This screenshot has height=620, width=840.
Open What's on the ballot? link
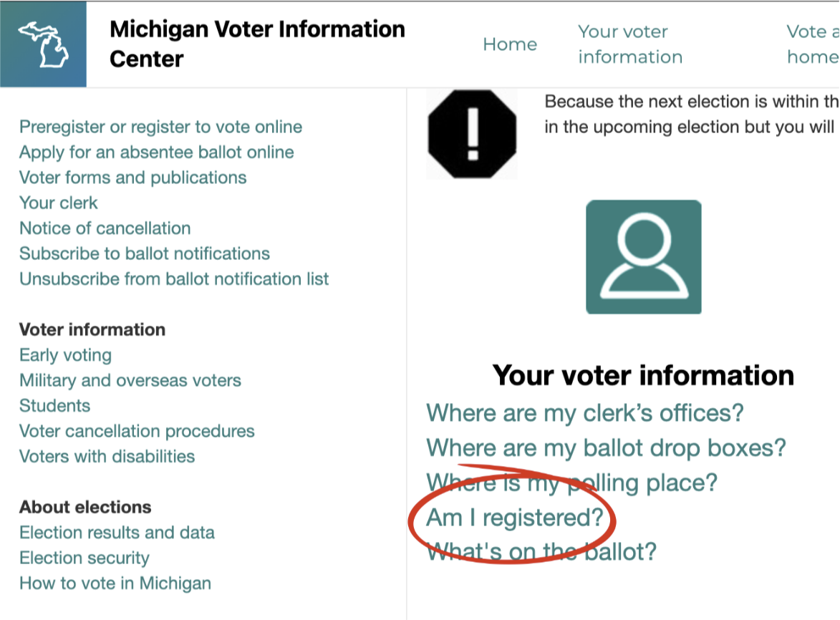click(x=541, y=552)
